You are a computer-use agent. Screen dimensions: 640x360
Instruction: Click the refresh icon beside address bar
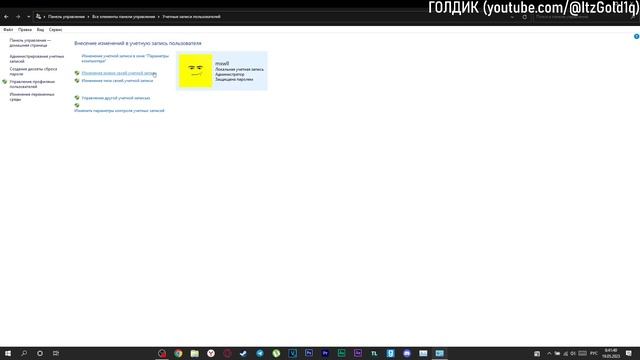pos(524,17)
